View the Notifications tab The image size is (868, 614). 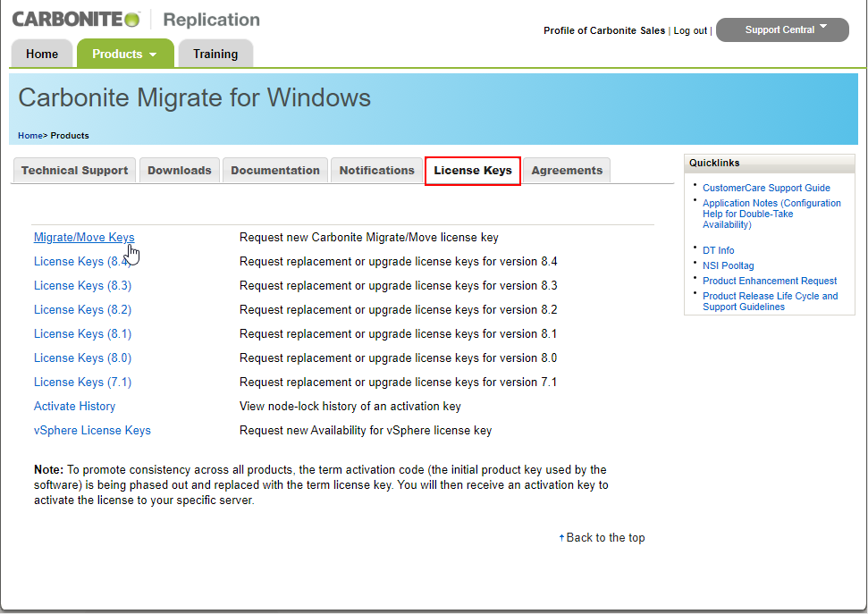pos(376,170)
